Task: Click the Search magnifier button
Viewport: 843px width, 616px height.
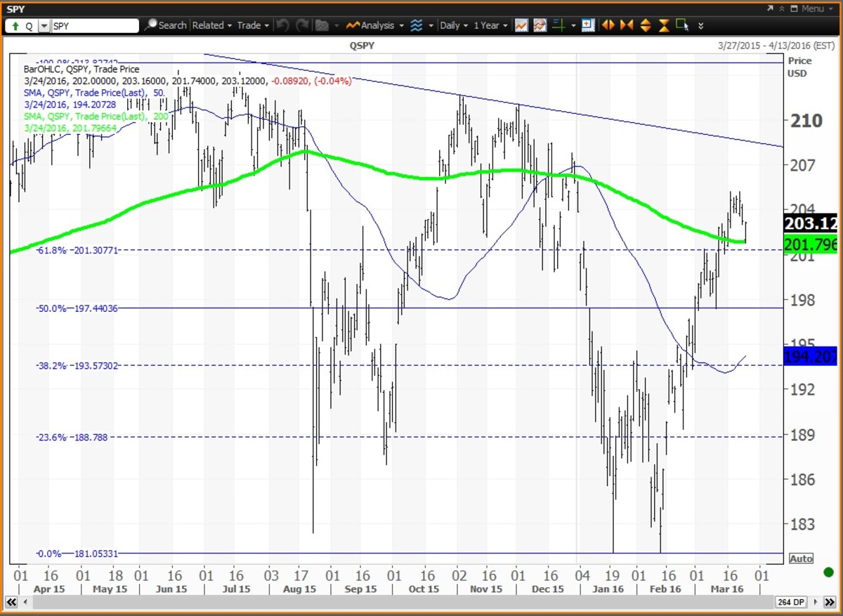Action: (166, 25)
